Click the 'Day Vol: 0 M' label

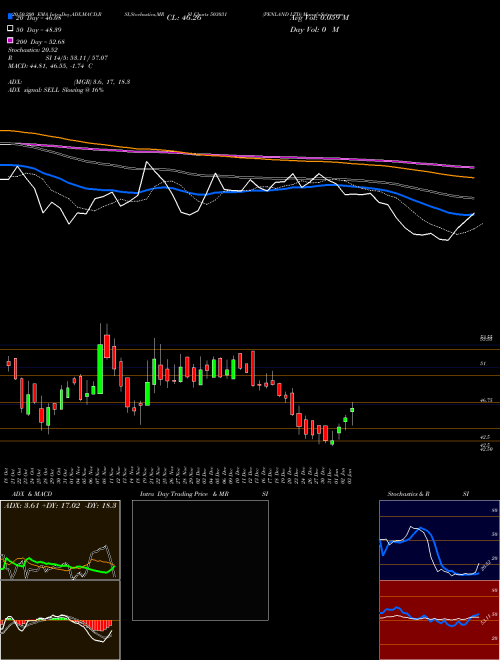pos(314,29)
